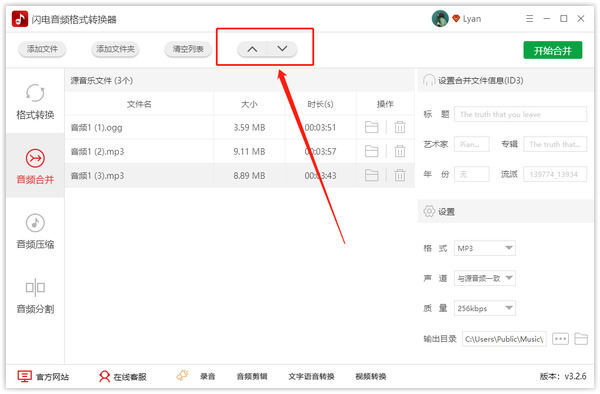Screen dimensions: 600x394
Task: Open 视频转换 tool link
Action: click(371, 377)
